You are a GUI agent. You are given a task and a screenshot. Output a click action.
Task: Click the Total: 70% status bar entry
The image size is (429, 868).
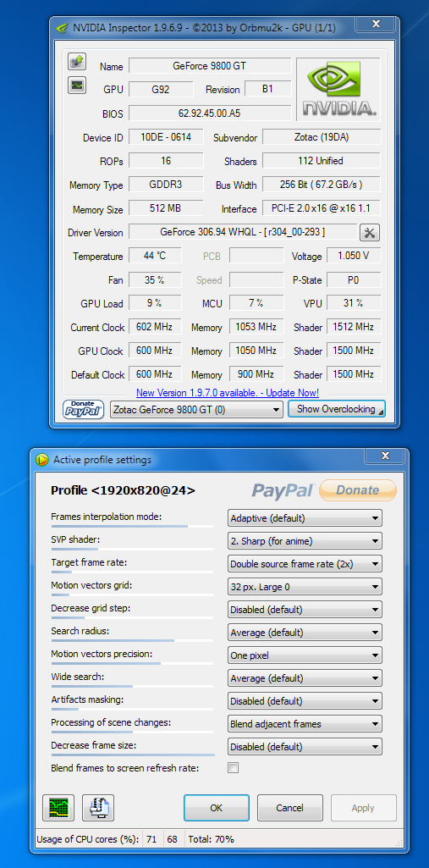(212, 839)
